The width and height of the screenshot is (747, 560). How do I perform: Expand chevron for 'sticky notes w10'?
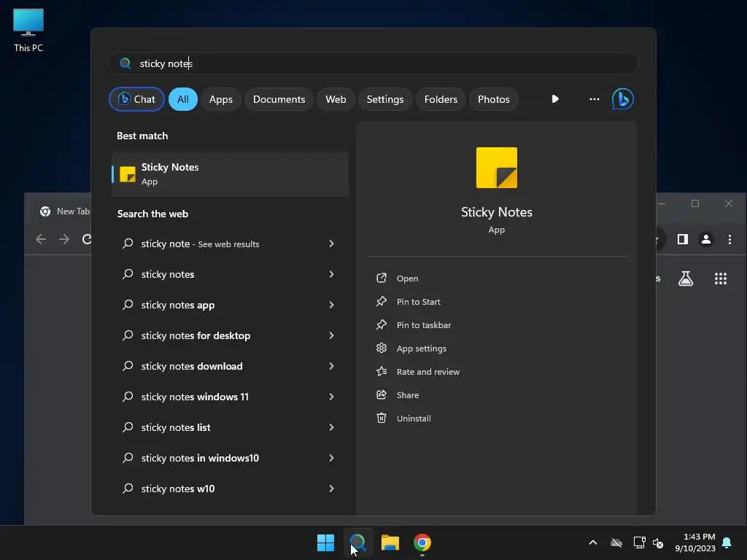332,489
